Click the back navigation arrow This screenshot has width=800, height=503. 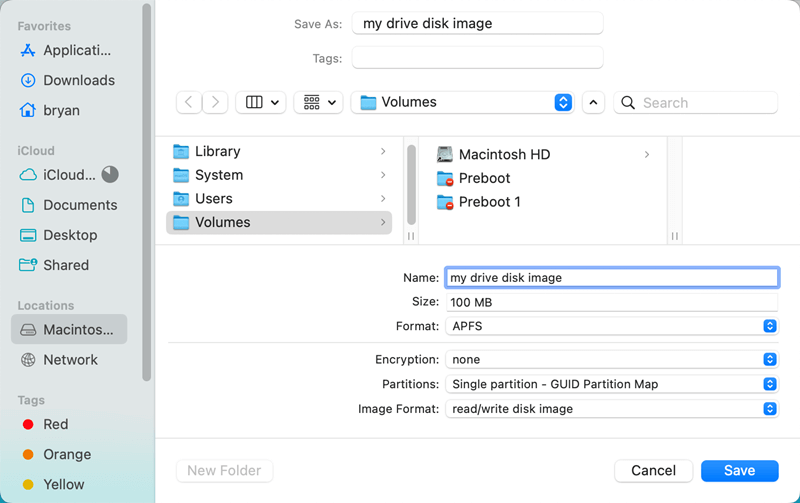click(189, 102)
